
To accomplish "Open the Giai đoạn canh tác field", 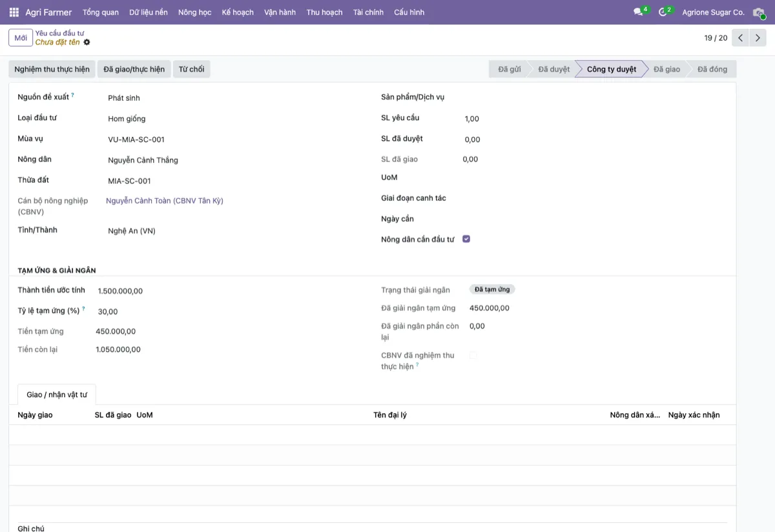I will tap(594, 198).
